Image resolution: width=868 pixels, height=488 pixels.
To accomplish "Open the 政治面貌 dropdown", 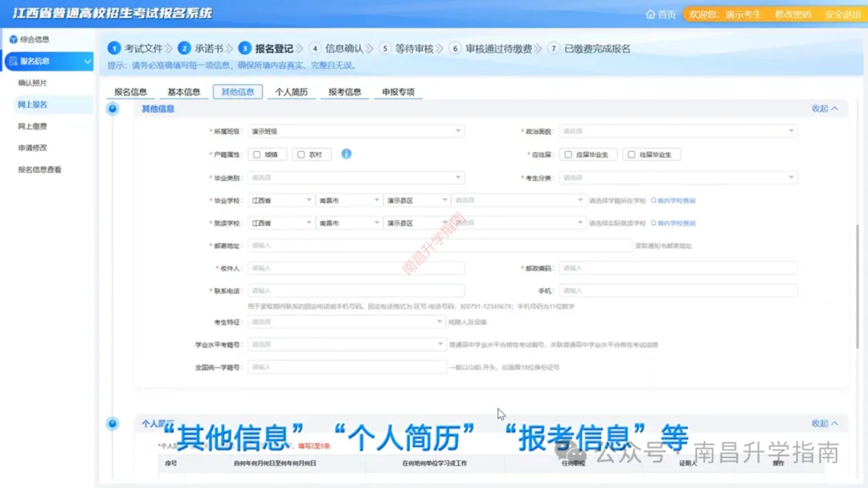I will click(678, 131).
